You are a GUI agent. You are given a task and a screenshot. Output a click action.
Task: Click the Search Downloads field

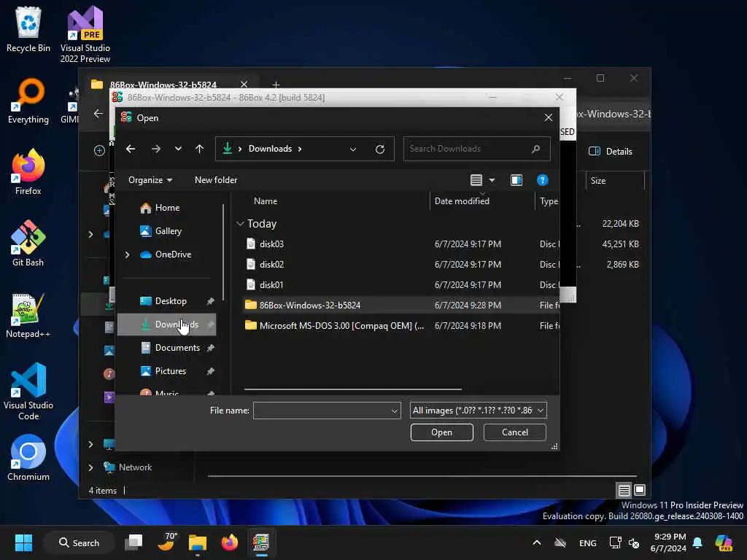tap(476, 149)
